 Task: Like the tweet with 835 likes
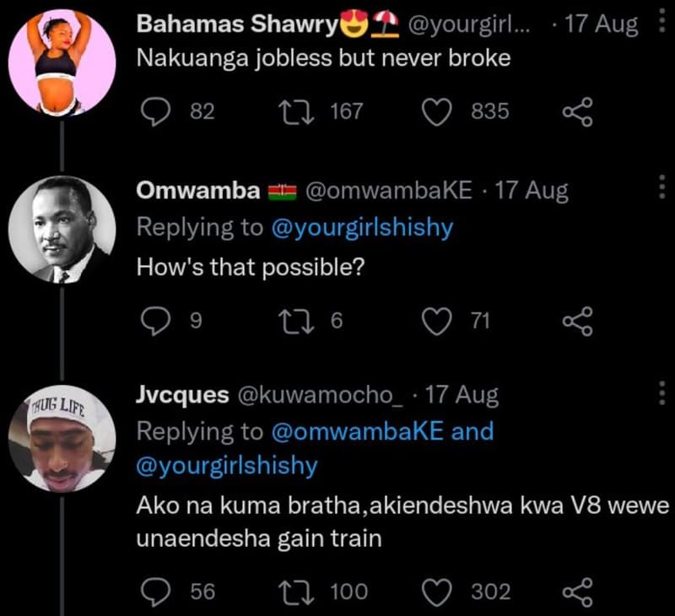(x=439, y=111)
